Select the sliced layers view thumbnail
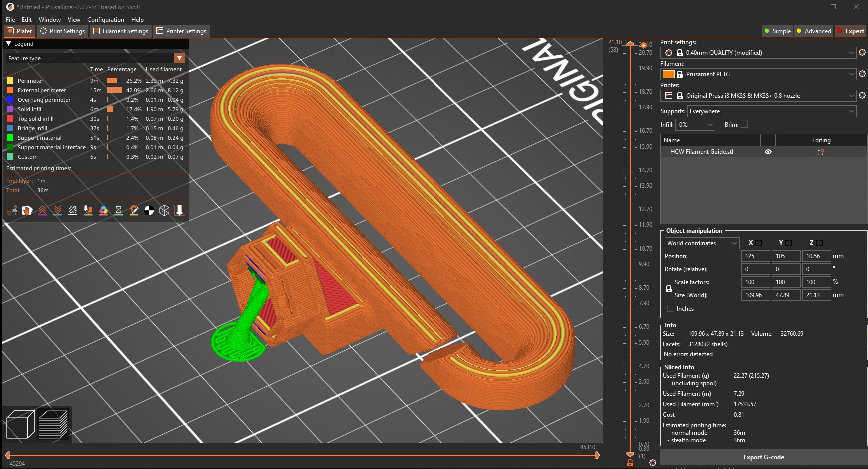This screenshot has width=868, height=469. [54, 423]
